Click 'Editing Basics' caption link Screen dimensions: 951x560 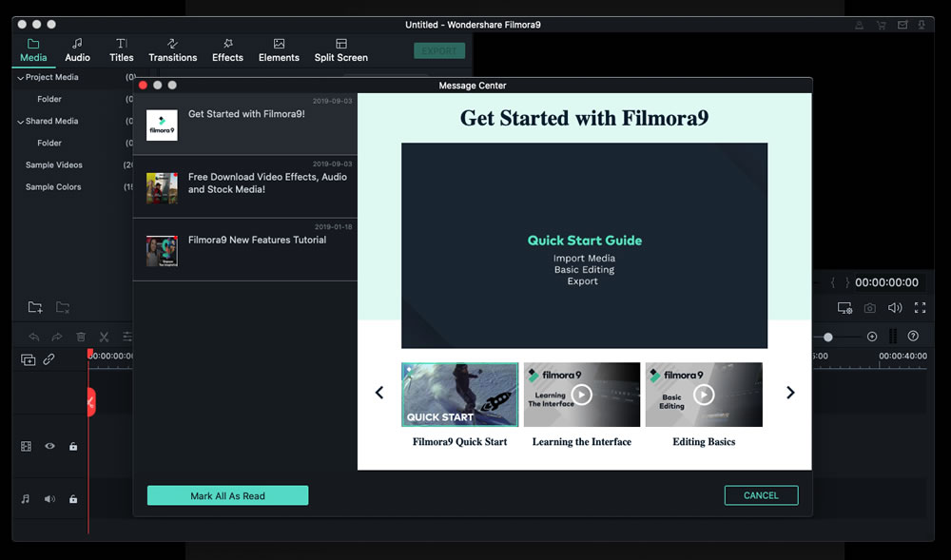pyautogui.click(x=704, y=442)
